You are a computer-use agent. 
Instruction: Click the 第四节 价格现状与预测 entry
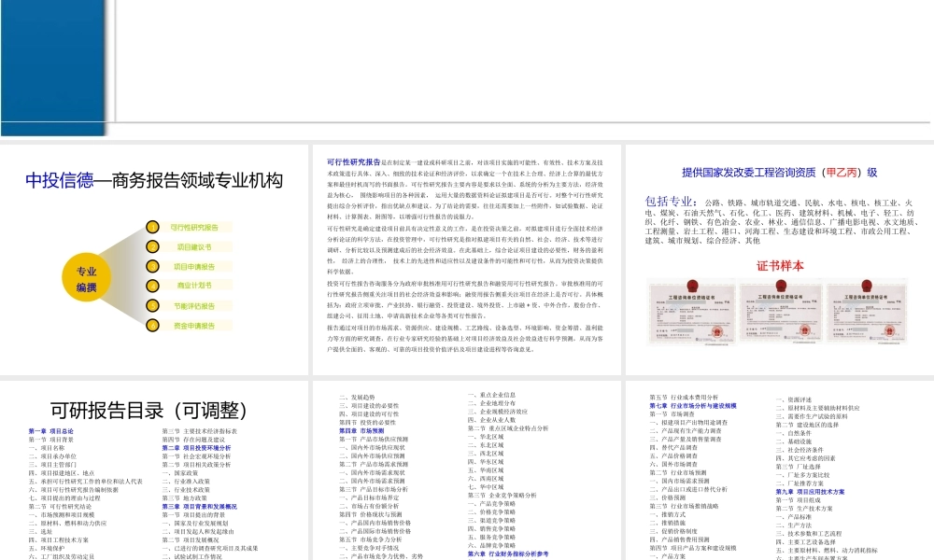point(371,514)
